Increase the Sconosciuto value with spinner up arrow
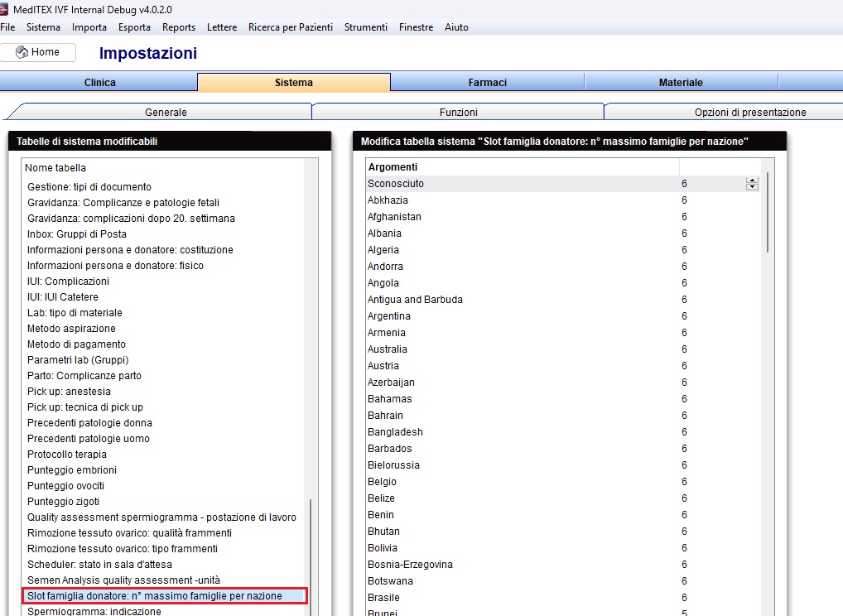The height and width of the screenshot is (616, 843). point(752,180)
